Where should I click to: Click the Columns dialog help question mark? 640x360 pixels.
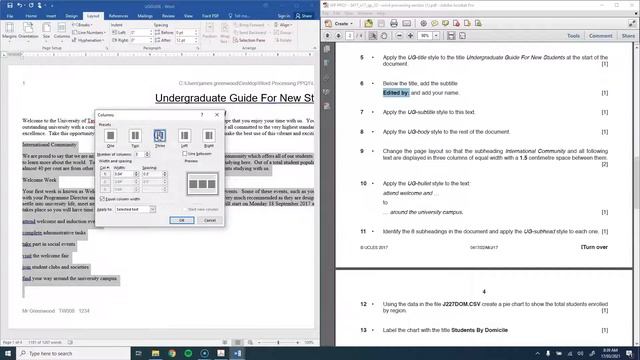202,115
